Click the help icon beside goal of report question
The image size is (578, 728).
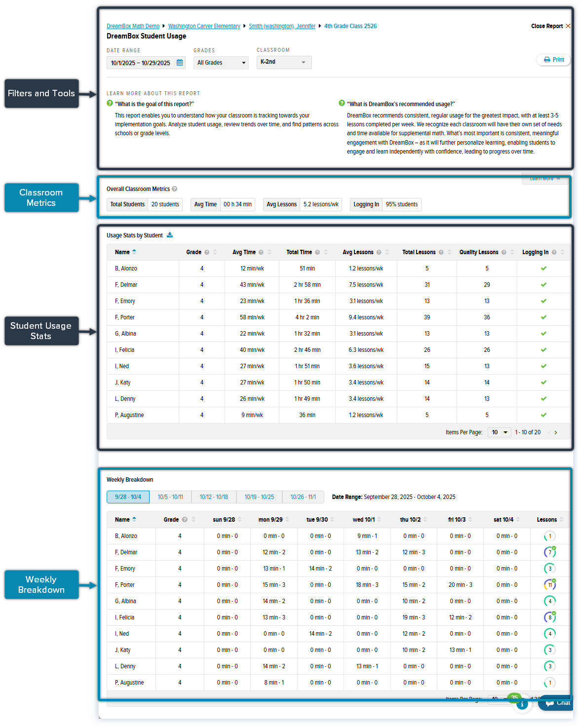coord(110,103)
